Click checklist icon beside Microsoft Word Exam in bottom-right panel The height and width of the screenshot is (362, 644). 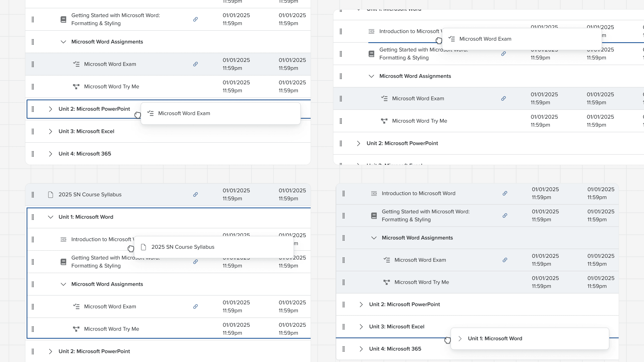387,260
